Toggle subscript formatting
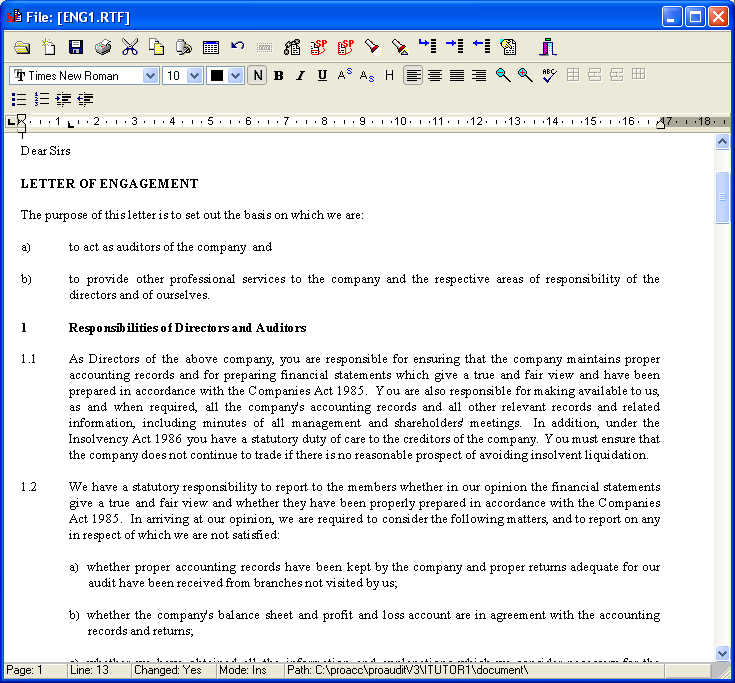The image size is (735, 683). point(367,75)
